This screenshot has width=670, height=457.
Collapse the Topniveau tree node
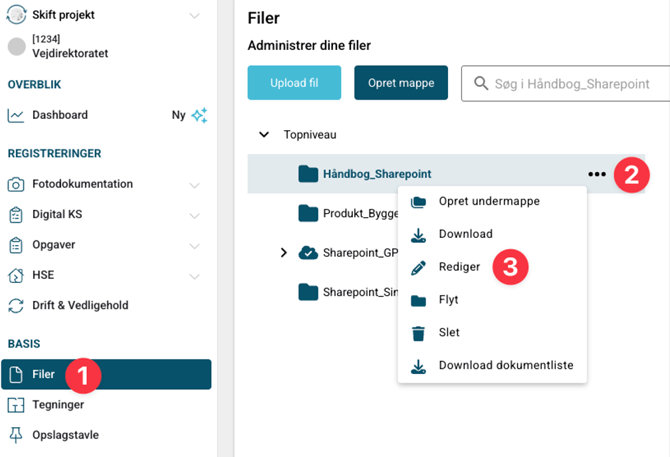[264, 134]
